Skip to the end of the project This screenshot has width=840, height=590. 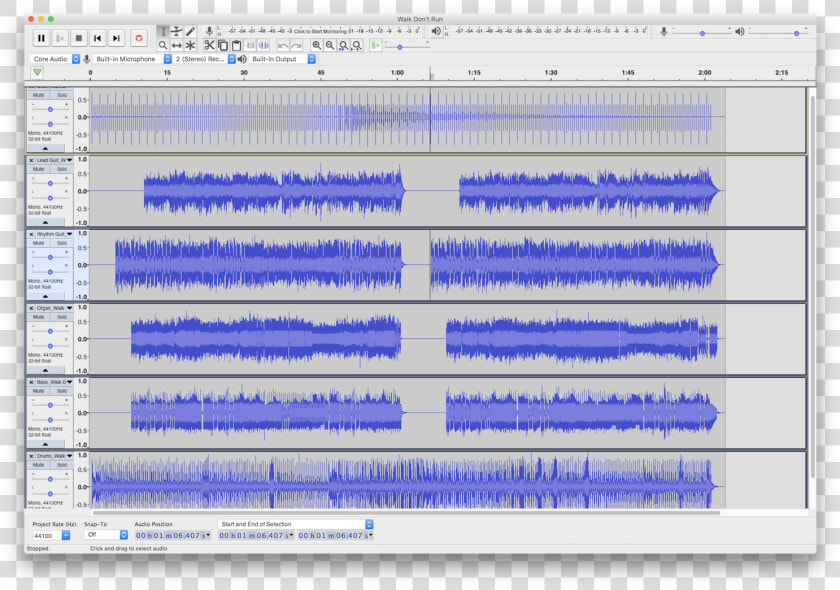[116, 38]
